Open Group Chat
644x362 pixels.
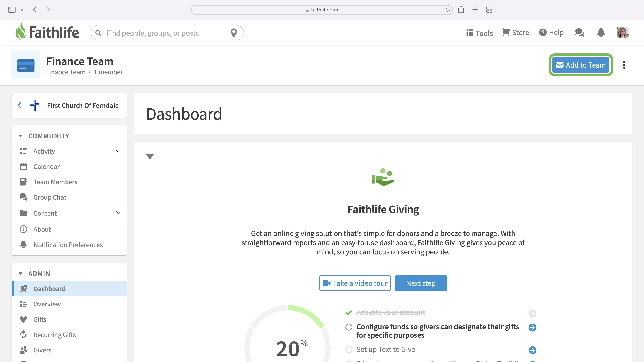pos(69,197)
